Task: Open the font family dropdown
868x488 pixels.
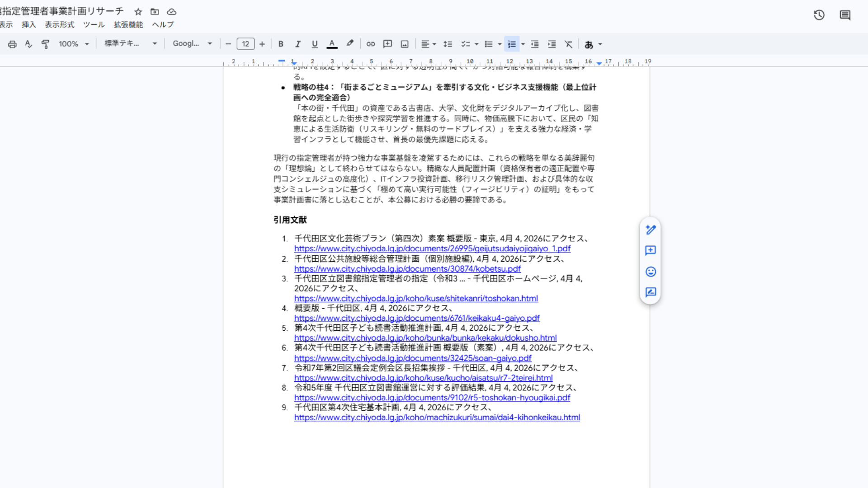Action: (192, 44)
